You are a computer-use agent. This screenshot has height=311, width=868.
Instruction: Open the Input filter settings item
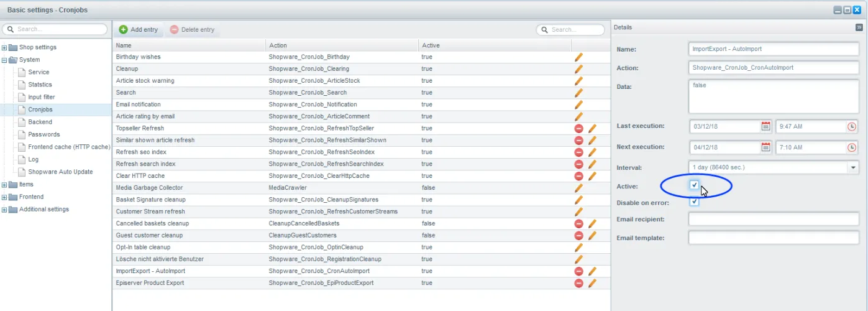[41, 97]
